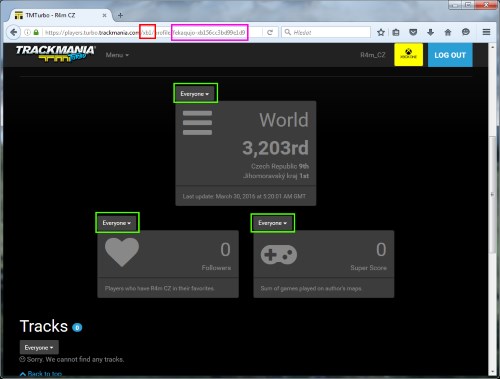
Task: Expand the Menu dropdown in header
Action: coord(117,55)
